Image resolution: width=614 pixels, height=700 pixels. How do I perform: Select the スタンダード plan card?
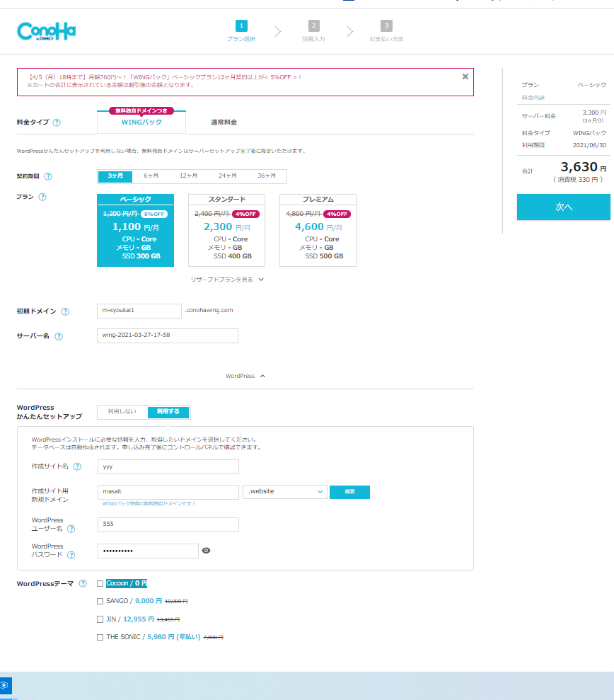[x=226, y=230]
